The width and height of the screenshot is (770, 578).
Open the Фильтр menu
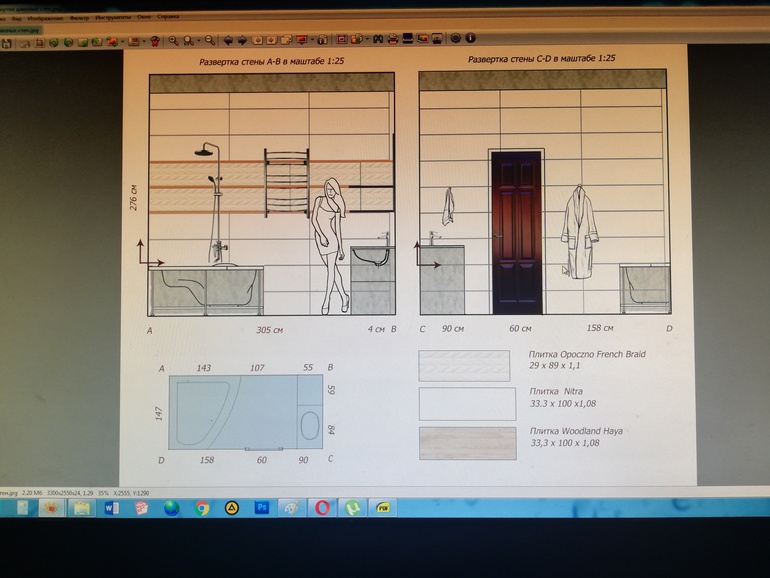(79, 18)
